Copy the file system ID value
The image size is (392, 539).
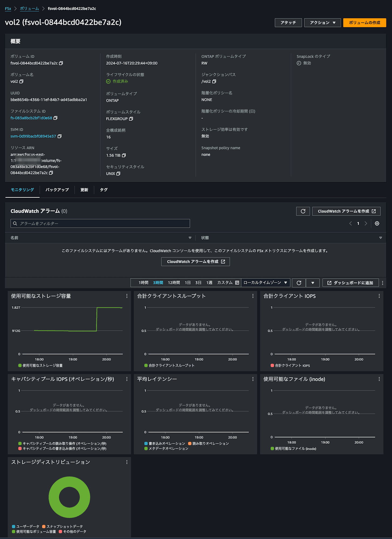(56, 118)
